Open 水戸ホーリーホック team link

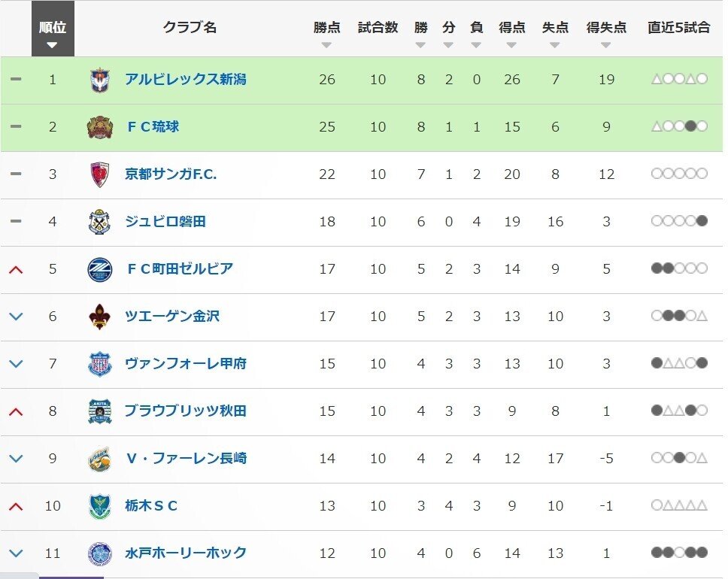(x=186, y=553)
